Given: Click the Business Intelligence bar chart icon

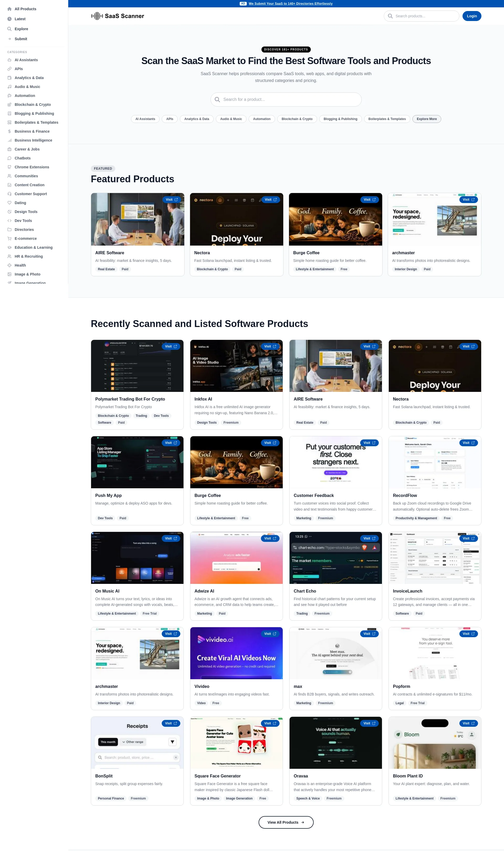Looking at the screenshot, I should 9,140.
